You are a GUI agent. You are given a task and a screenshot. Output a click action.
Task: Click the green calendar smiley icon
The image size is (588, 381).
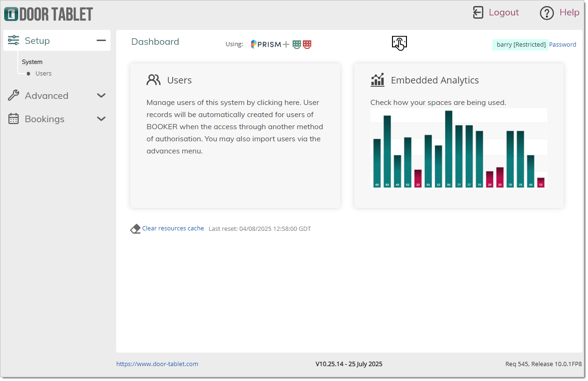[x=297, y=44]
